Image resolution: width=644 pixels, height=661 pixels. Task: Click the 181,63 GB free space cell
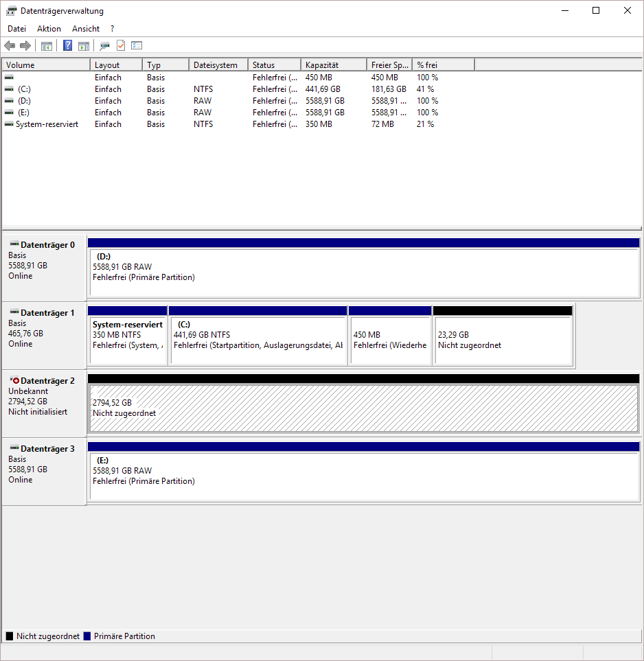pos(389,89)
